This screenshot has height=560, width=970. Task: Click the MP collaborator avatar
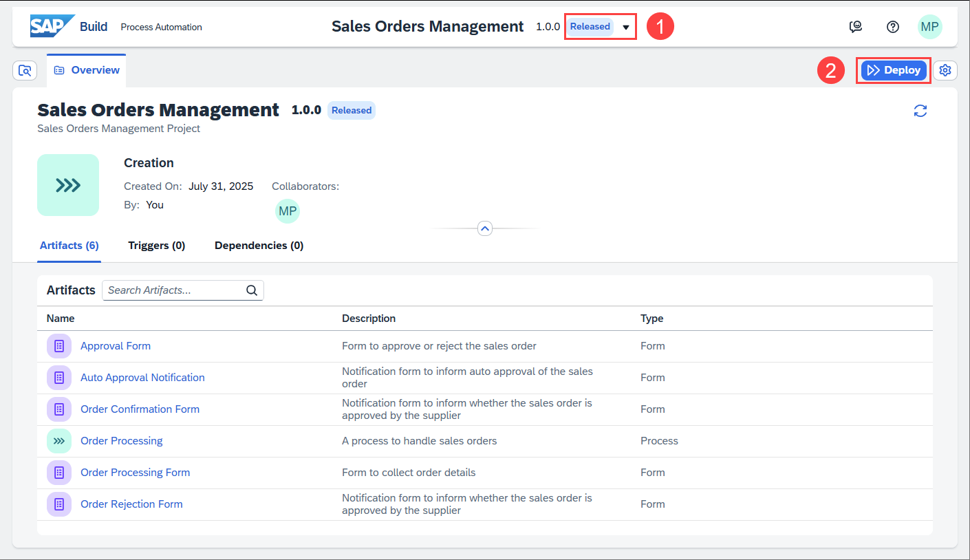click(288, 211)
